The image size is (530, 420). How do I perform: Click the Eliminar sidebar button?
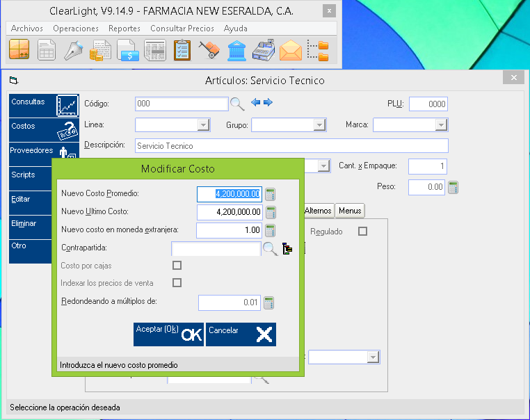click(x=31, y=227)
